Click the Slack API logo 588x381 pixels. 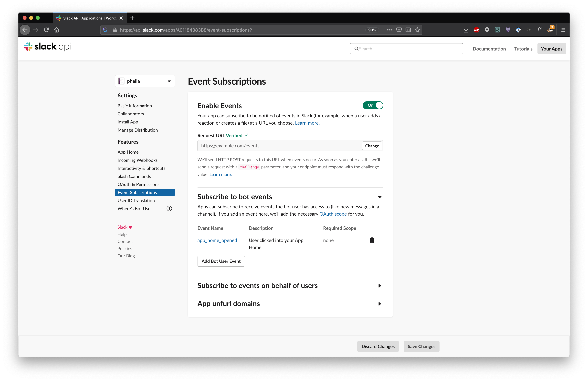tap(47, 46)
